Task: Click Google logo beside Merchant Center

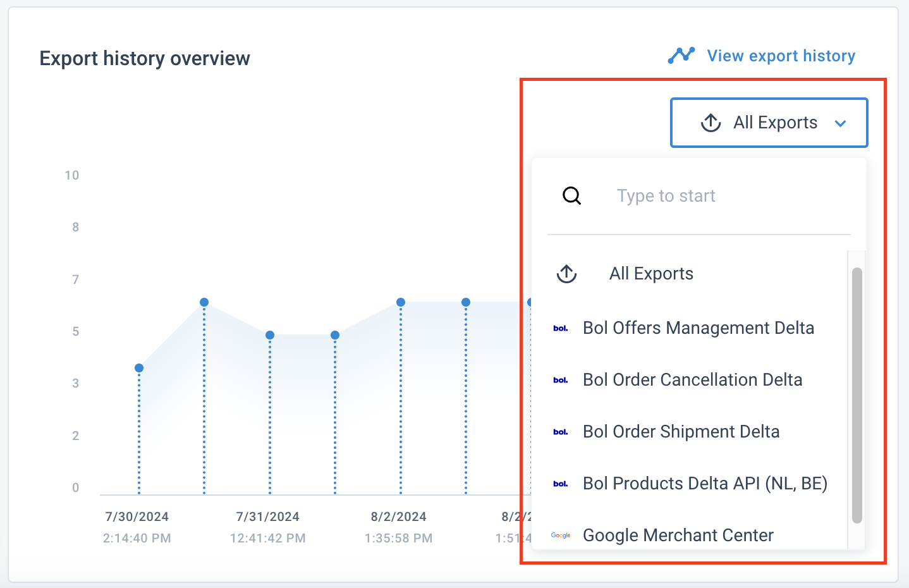Action: [561, 536]
